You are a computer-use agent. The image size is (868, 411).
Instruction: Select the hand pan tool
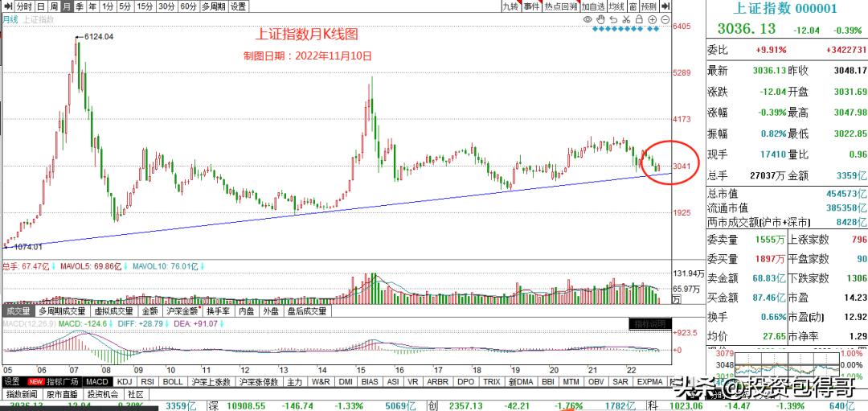pyautogui.click(x=600, y=18)
